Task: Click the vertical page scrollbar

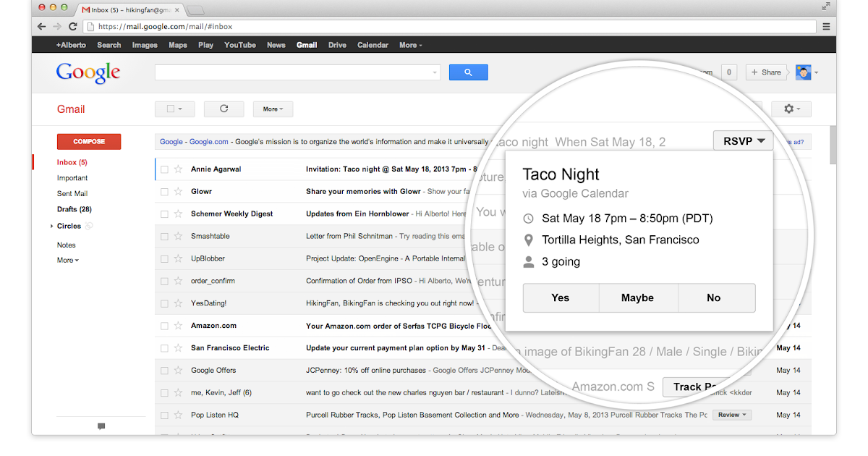Action: pos(833,146)
